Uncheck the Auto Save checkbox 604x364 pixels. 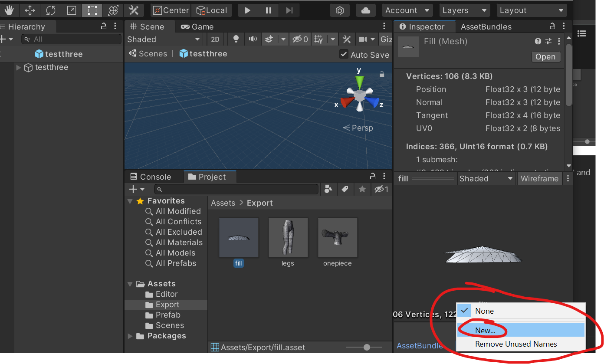344,54
